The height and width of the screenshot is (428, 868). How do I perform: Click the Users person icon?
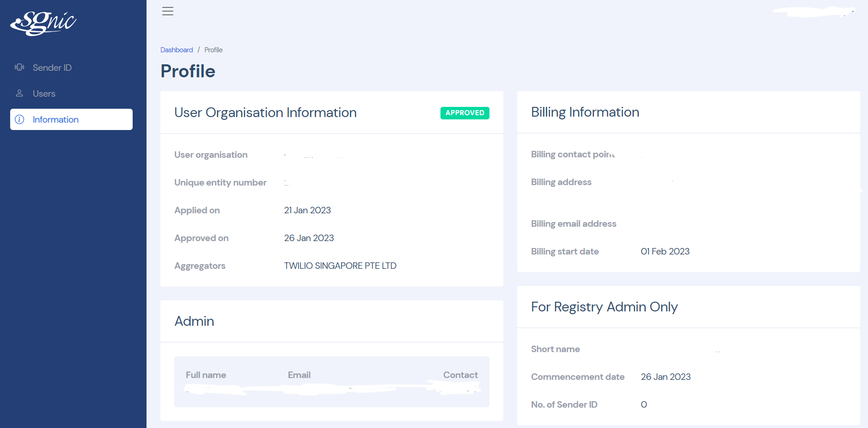[x=19, y=93]
